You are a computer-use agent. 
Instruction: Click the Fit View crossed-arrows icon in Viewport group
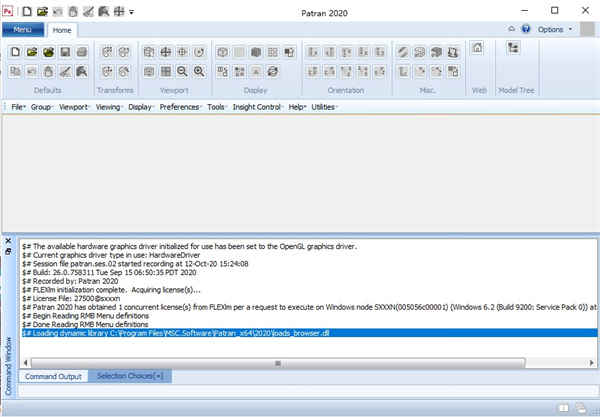tap(166, 52)
